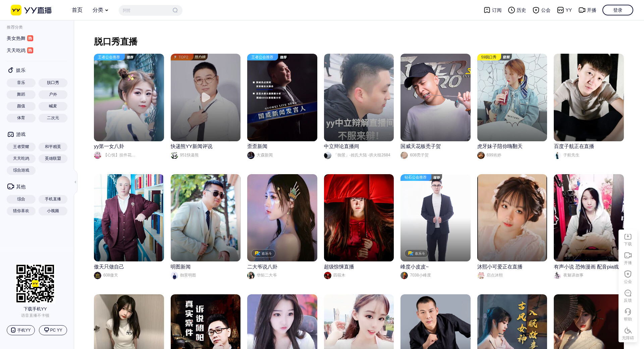Image resolution: width=644 pixels, height=349 pixels.
Task: Expand the 分类 category dropdown
Action: coord(100,10)
